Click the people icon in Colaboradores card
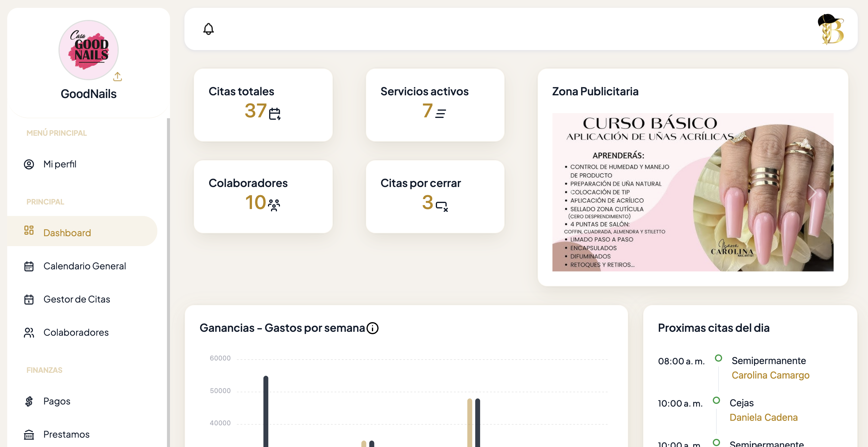Image resolution: width=868 pixels, height=447 pixels. tap(274, 205)
